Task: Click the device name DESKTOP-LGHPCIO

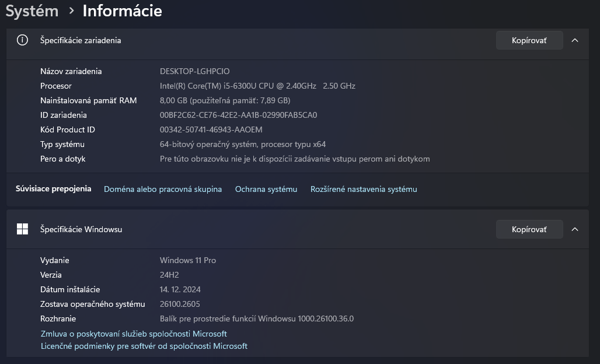Action: 195,71
